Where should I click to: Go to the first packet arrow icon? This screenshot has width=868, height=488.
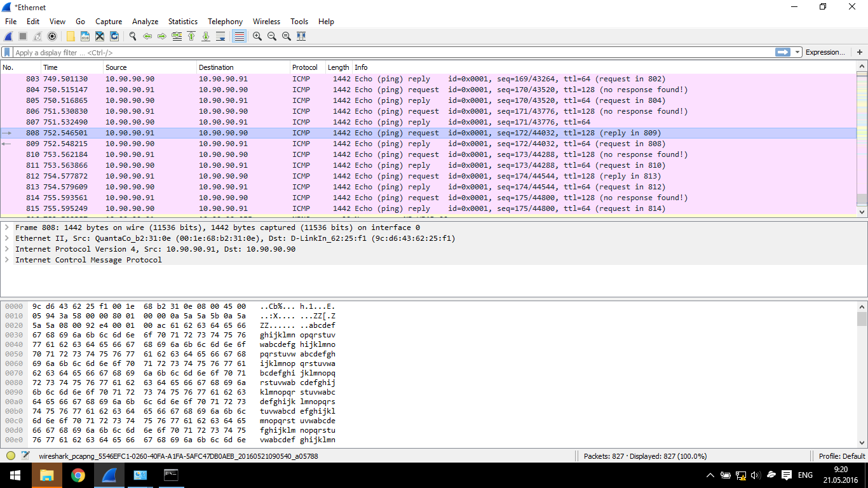pyautogui.click(x=191, y=36)
